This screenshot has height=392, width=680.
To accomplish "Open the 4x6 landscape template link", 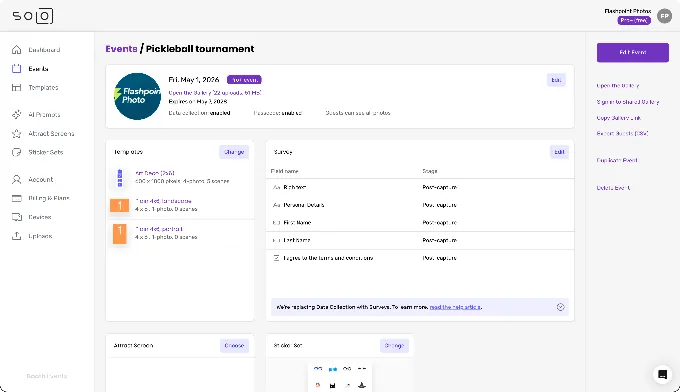I will [x=163, y=201].
